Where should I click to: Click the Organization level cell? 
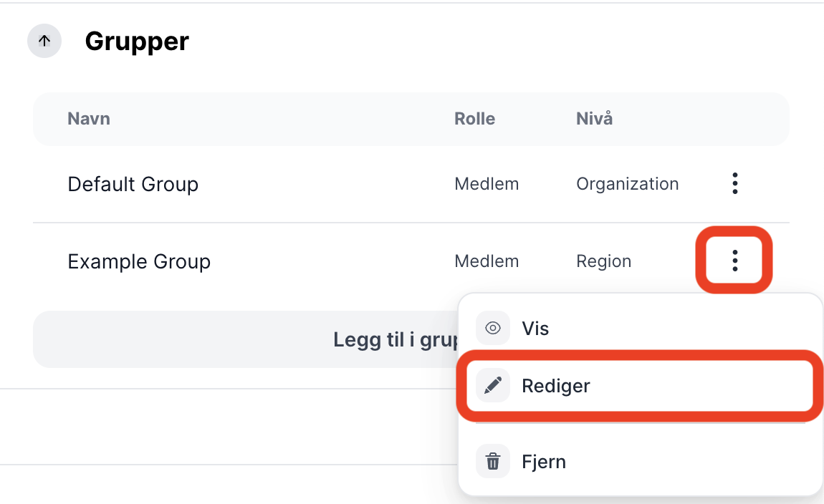pos(628,184)
